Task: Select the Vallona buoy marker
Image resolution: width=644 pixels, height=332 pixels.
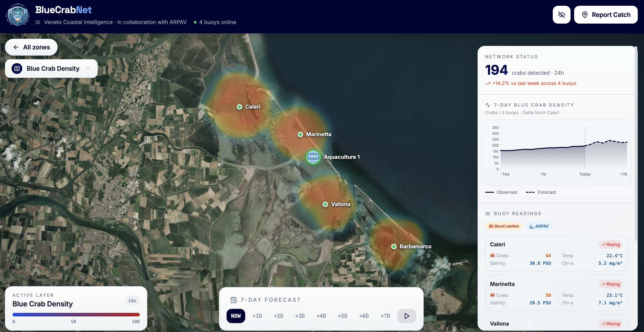Action: [325, 204]
